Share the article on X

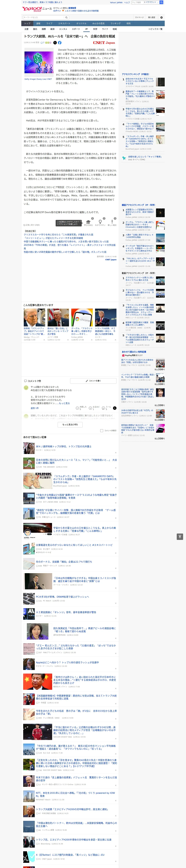click(55, 43)
